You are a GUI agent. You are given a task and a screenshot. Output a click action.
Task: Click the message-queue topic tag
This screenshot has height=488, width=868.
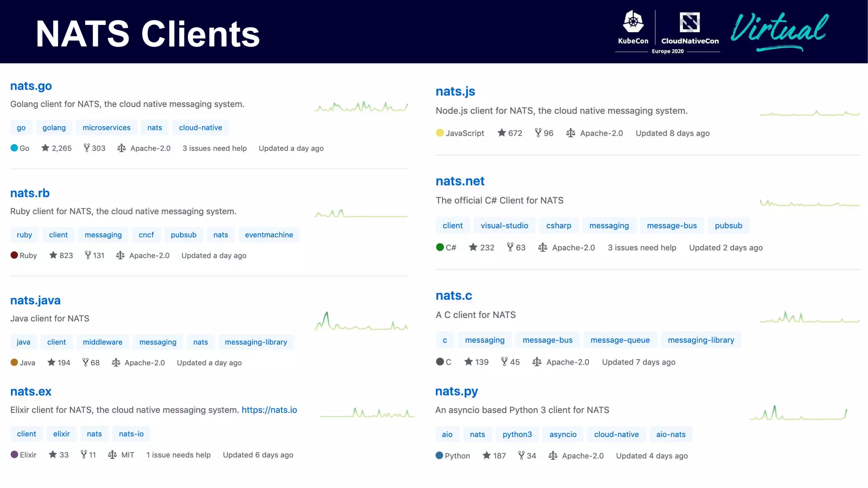coord(620,340)
